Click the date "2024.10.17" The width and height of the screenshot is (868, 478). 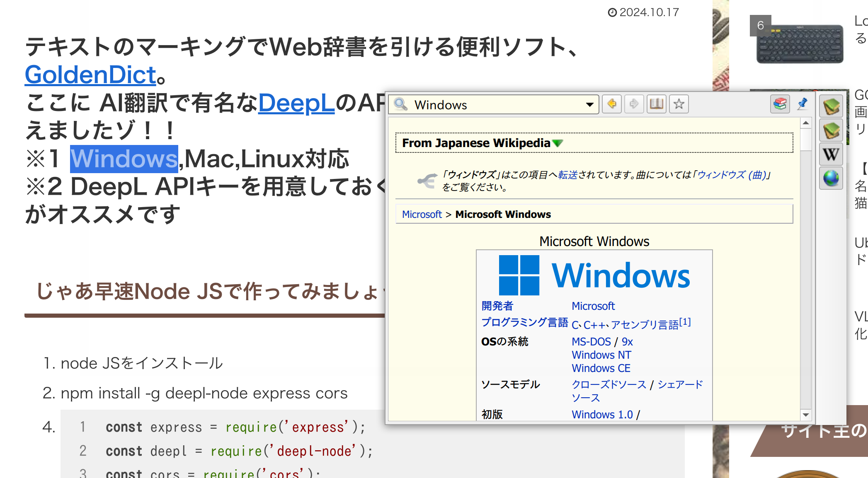pyautogui.click(x=649, y=12)
